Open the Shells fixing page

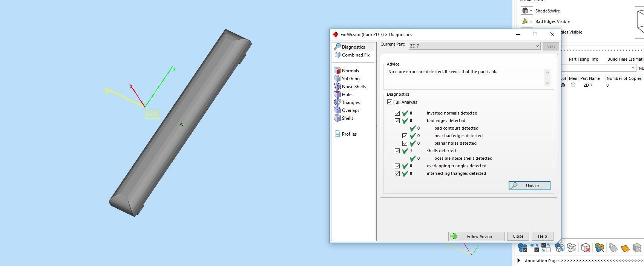click(344, 118)
